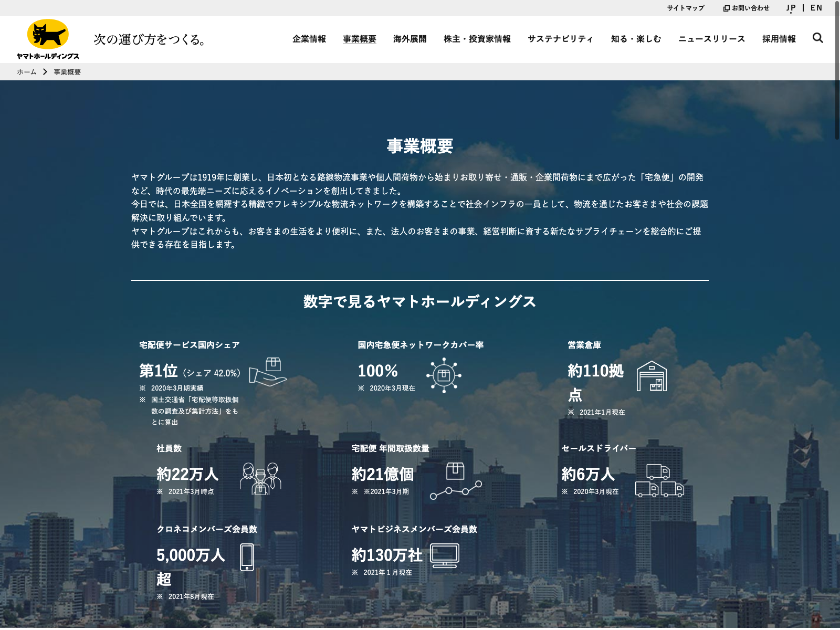Click the ホーム breadcrumb link
The image size is (840, 630).
pyautogui.click(x=27, y=72)
